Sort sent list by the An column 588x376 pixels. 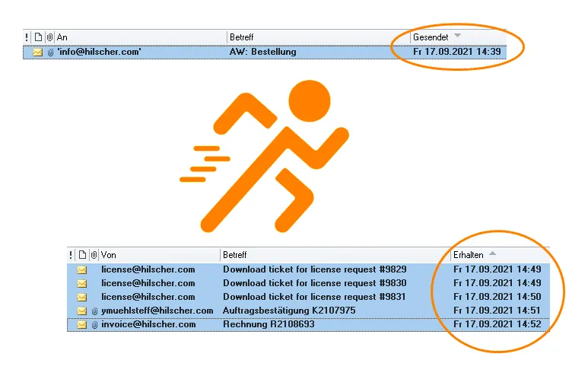tap(62, 37)
